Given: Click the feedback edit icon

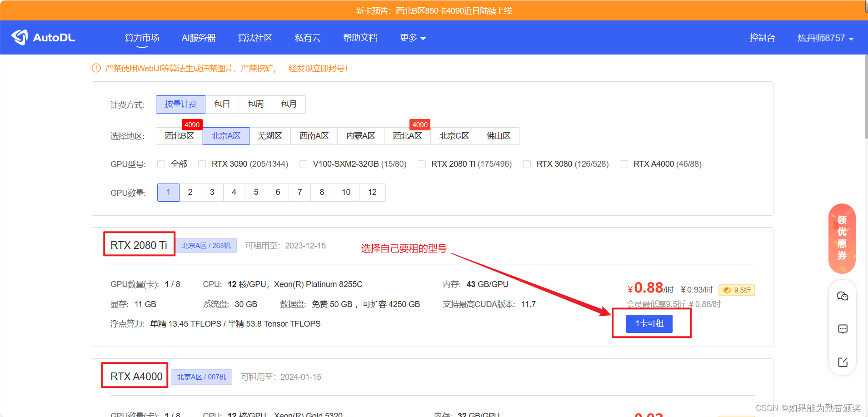Looking at the screenshot, I should pyautogui.click(x=843, y=362).
